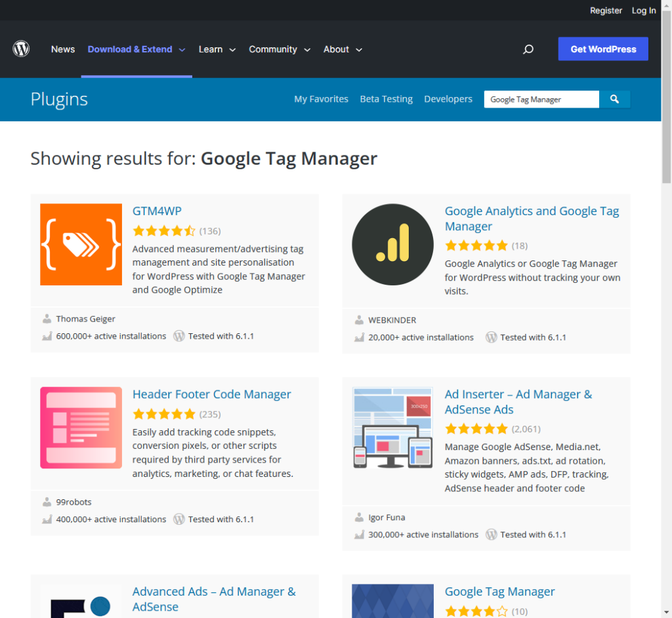Open Ad Inserter – Ad Manager & AdSense Ads link
This screenshot has width=672, height=618.
click(x=518, y=402)
